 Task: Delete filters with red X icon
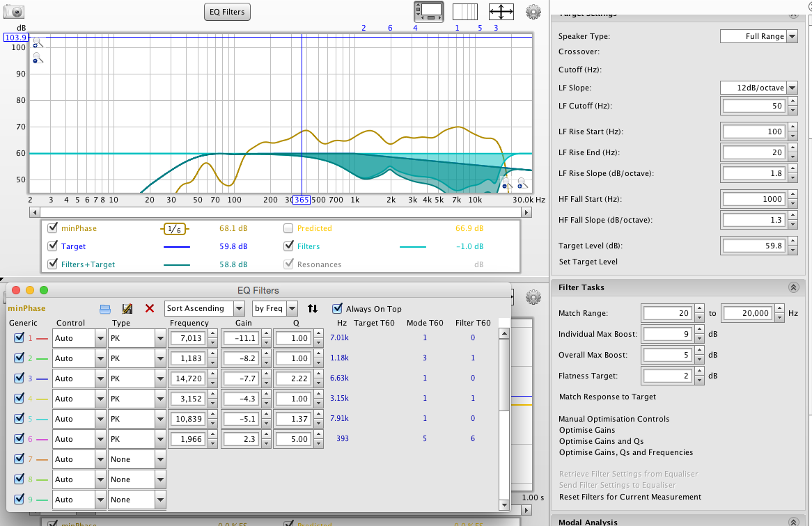pyautogui.click(x=150, y=308)
